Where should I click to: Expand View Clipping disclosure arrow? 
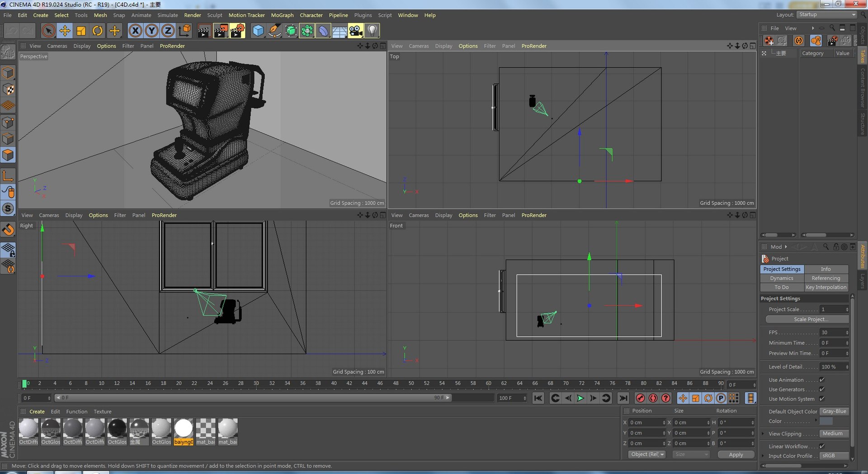(763, 434)
